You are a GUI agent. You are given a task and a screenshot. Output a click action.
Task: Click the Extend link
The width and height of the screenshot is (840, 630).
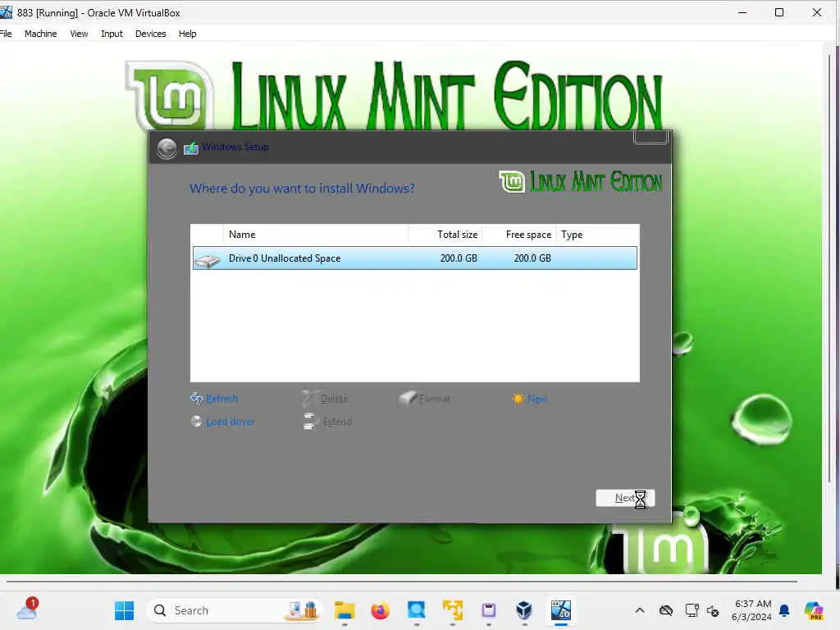pos(337,422)
